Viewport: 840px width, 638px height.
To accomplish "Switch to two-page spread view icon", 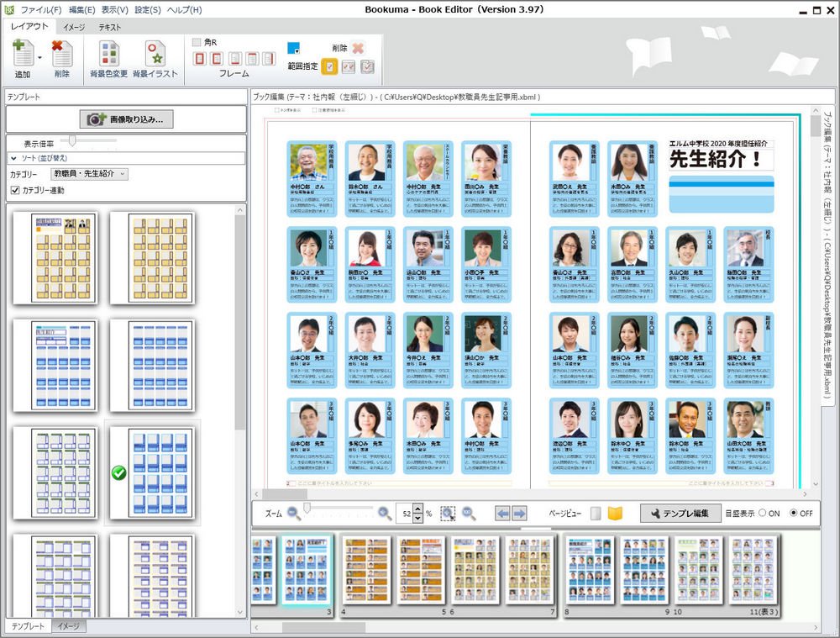I will point(616,514).
